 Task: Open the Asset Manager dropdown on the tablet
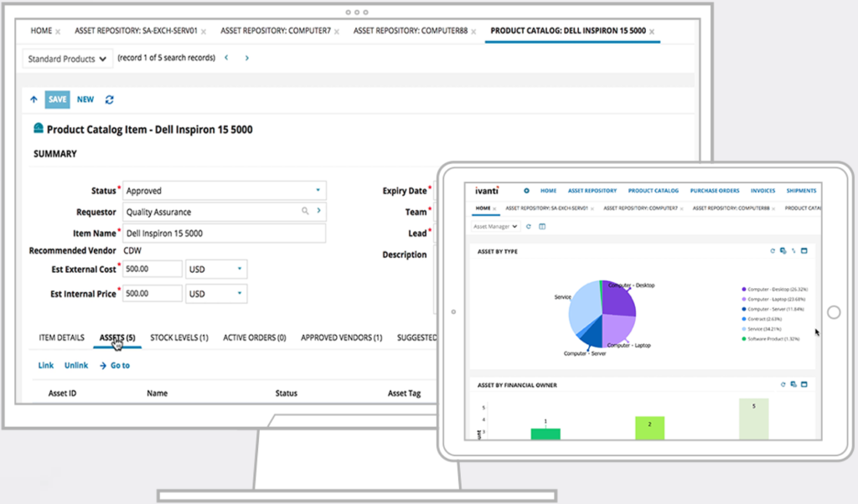(495, 226)
